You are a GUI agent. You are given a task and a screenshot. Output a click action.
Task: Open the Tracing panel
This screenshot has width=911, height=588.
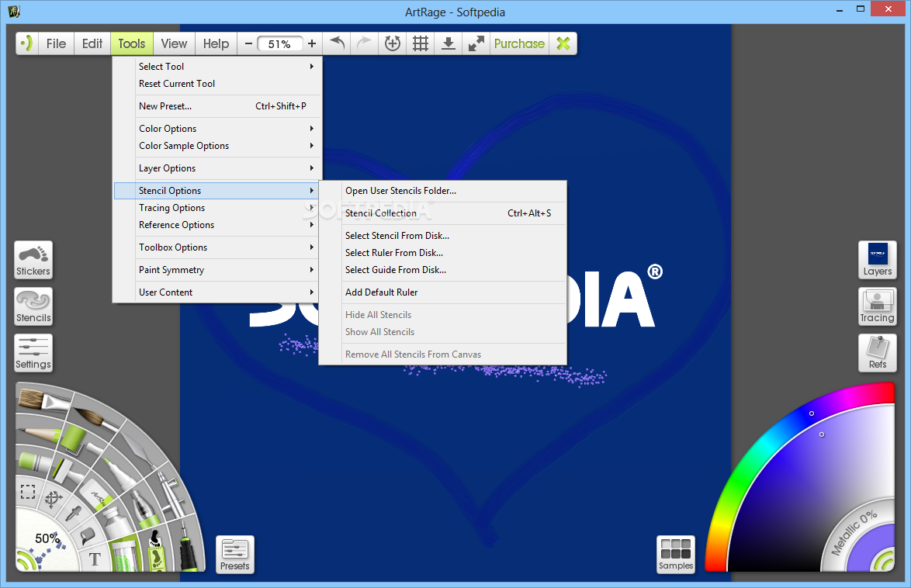[x=878, y=306]
